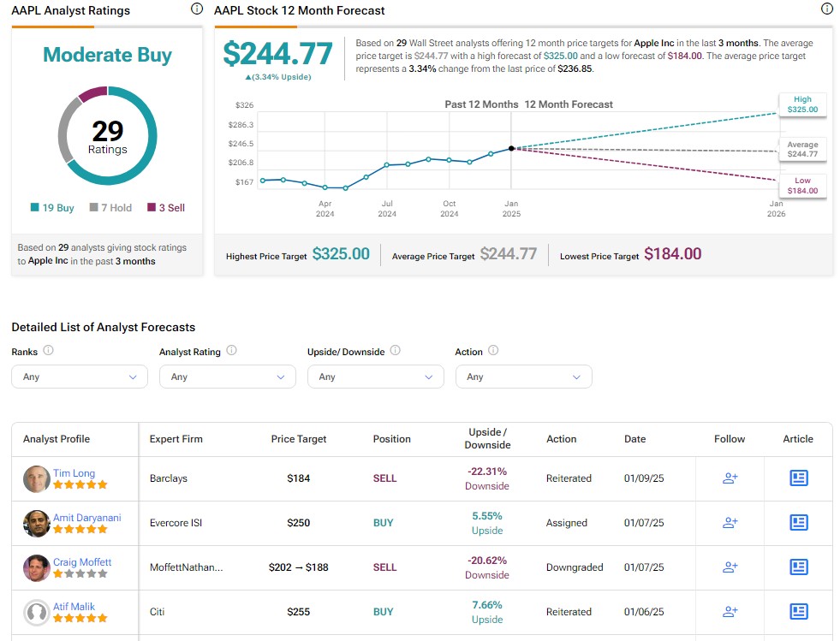Click info icon at AAPL Stock Forecast header
The image size is (840, 641).
coord(826,9)
